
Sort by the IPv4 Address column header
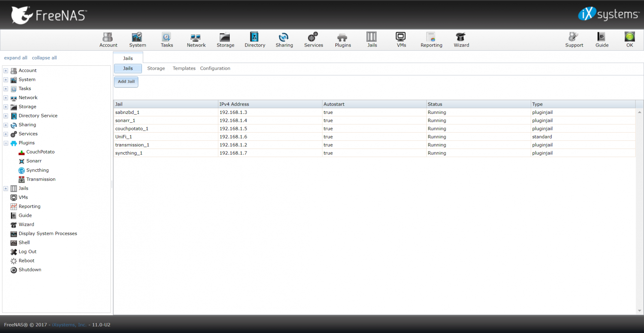[x=270, y=104]
